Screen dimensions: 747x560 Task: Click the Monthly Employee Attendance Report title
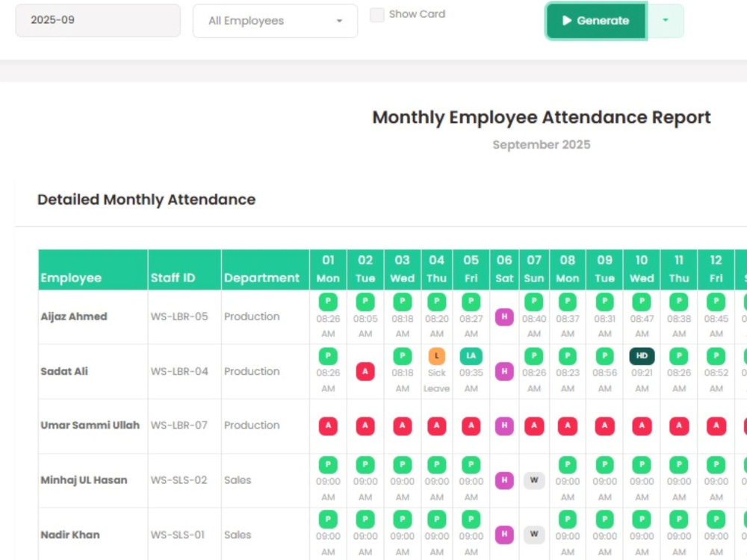[x=541, y=118]
